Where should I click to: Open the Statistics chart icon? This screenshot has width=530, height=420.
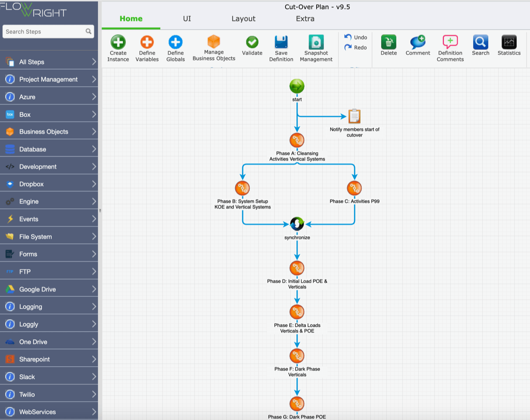(509, 42)
